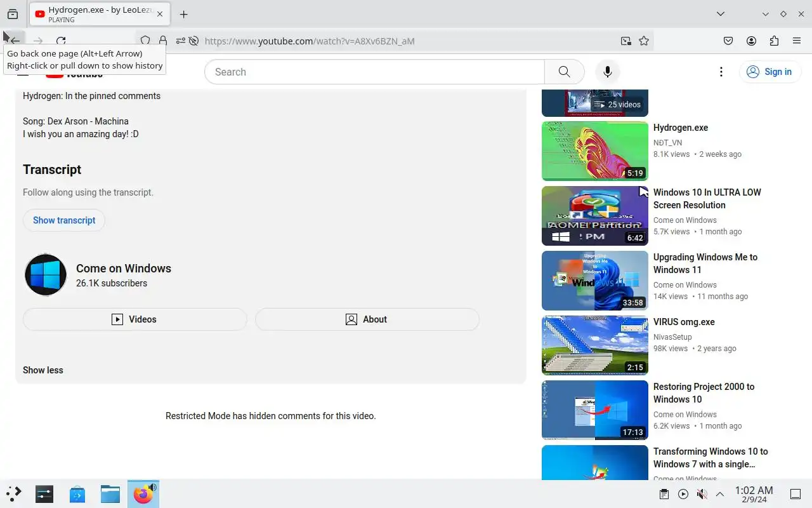Open System Settings from taskbar
Screen dimensions: 812x508
44,493
